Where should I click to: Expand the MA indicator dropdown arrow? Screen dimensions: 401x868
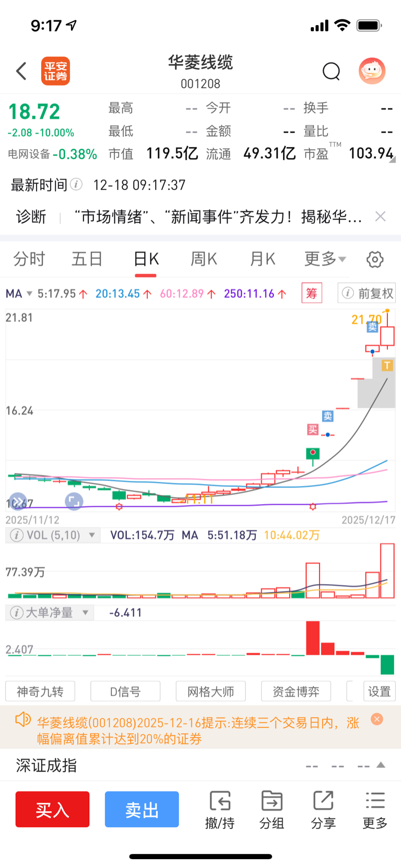click(x=29, y=293)
